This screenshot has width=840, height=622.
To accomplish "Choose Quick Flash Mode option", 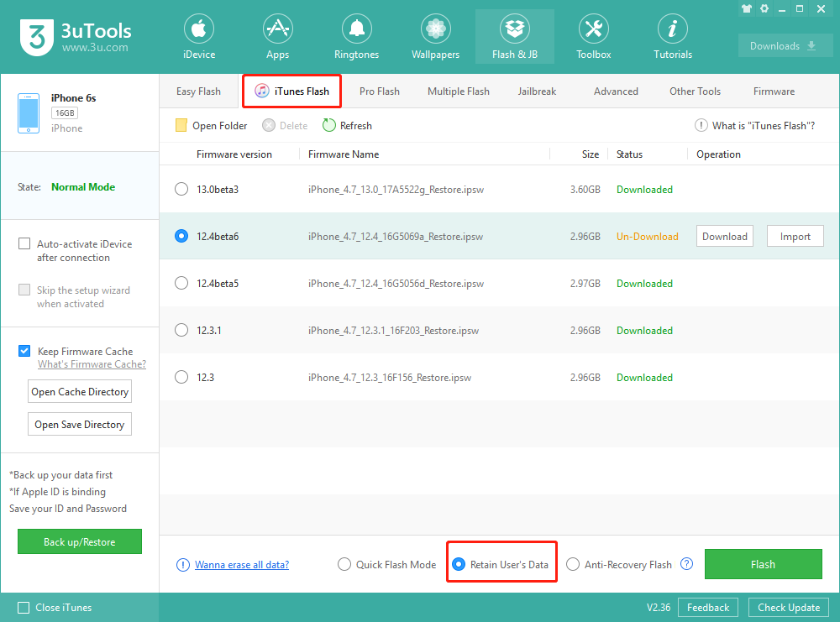I will [344, 564].
